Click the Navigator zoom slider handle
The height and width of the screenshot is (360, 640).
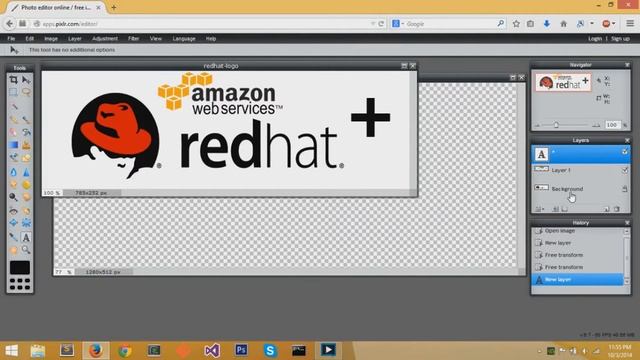click(x=556, y=125)
